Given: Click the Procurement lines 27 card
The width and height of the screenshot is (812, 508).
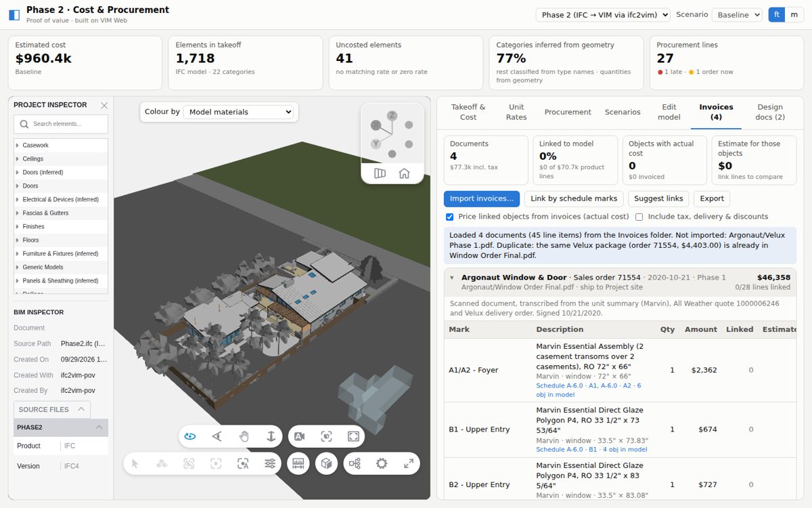Looking at the screenshot, I should 727,63.
